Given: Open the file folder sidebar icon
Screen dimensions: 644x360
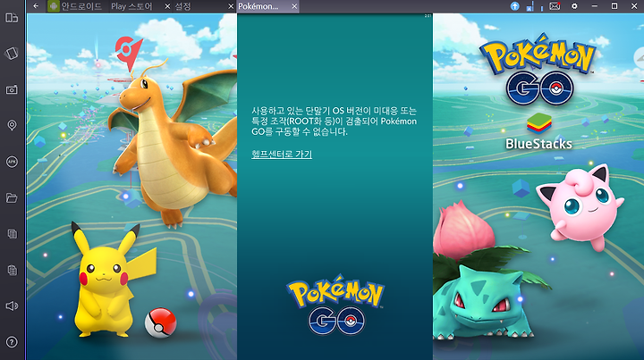Looking at the screenshot, I should [x=12, y=198].
